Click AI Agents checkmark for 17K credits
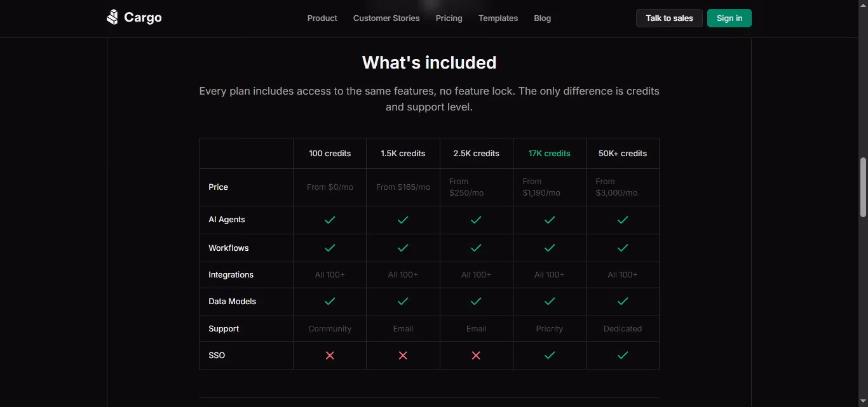 click(x=550, y=220)
